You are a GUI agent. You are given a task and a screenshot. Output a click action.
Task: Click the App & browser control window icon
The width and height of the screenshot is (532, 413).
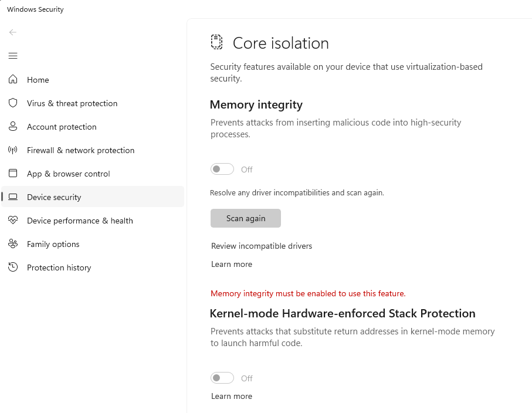coord(13,174)
